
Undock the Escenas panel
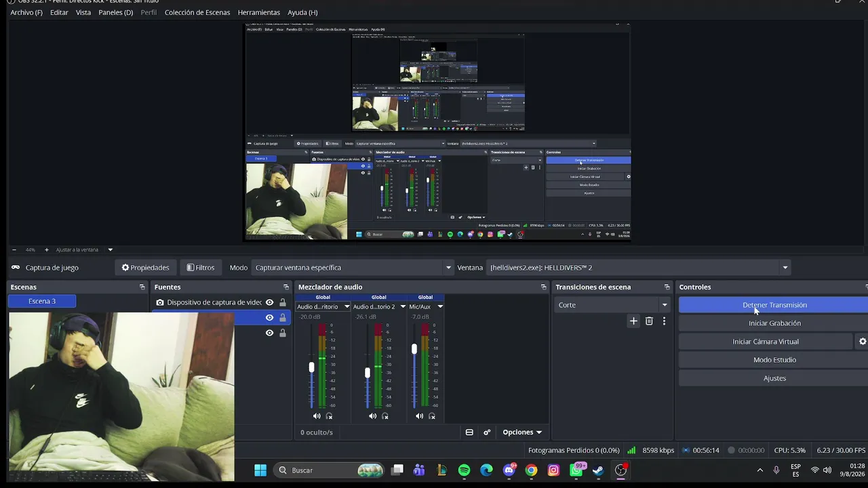142,287
